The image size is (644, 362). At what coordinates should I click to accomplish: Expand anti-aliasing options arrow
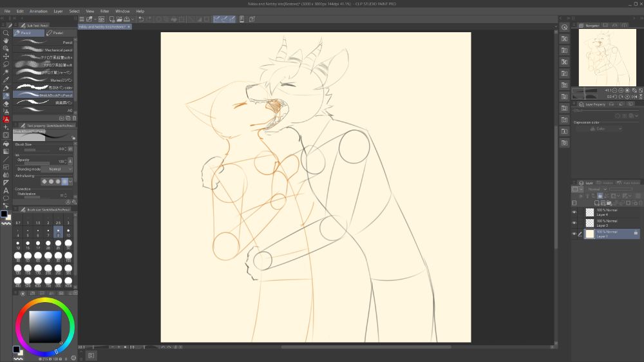point(70,181)
